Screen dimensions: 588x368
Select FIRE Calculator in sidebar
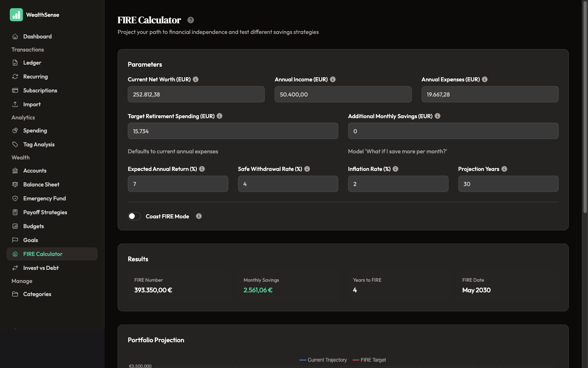point(52,254)
